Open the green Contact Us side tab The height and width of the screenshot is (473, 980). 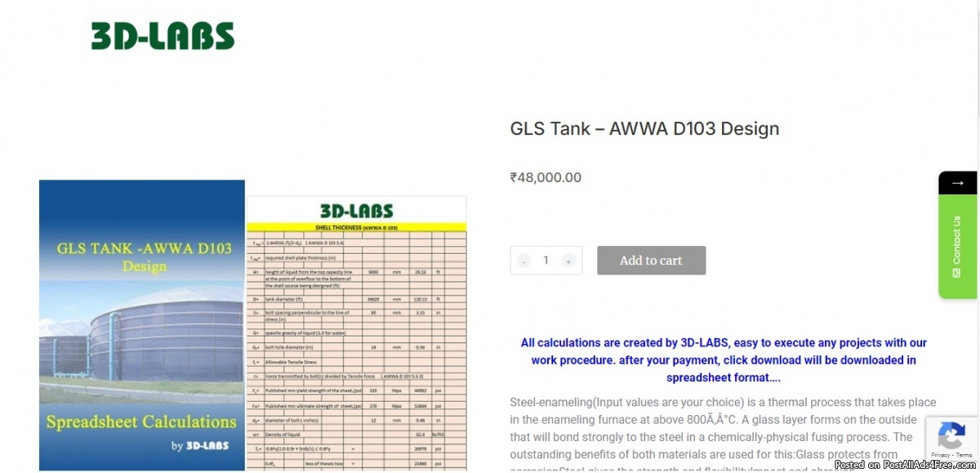(957, 241)
